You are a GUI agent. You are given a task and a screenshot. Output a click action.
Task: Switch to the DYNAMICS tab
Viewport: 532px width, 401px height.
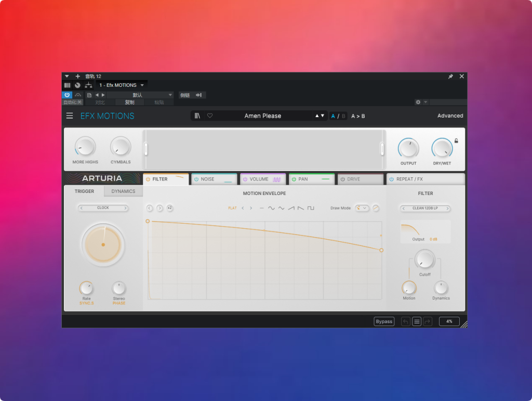[123, 191]
